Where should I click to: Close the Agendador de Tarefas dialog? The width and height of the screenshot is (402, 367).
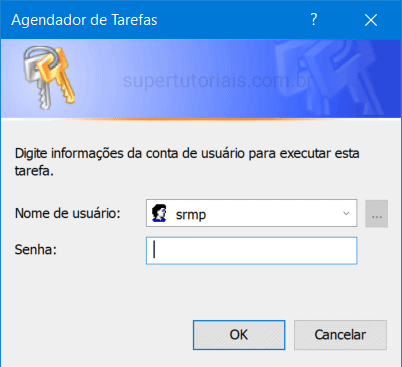tap(371, 20)
